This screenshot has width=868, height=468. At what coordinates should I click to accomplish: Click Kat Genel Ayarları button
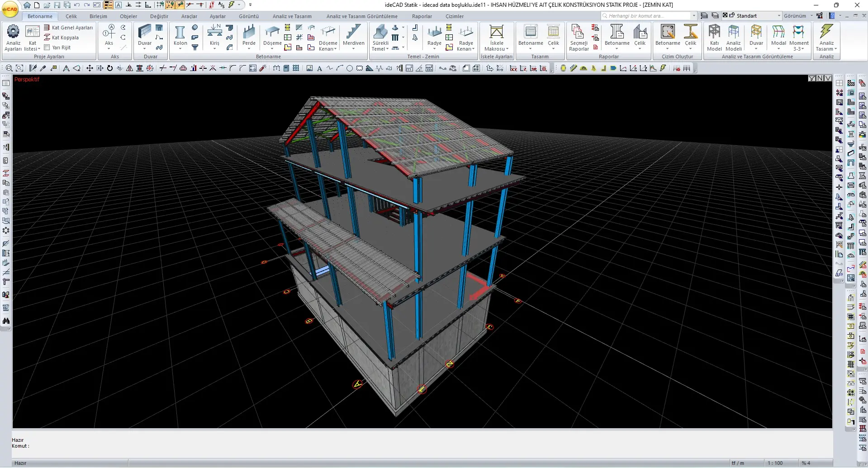(68, 28)
